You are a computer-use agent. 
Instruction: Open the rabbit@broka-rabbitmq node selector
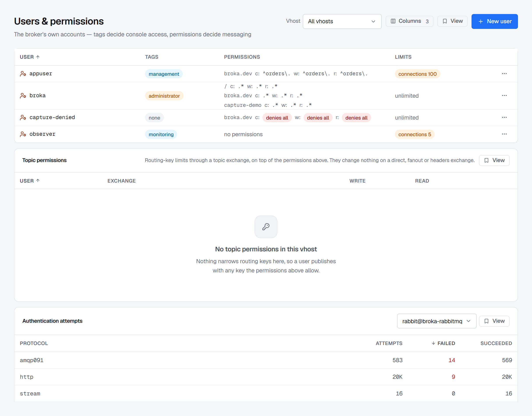(x=436, y=321)
